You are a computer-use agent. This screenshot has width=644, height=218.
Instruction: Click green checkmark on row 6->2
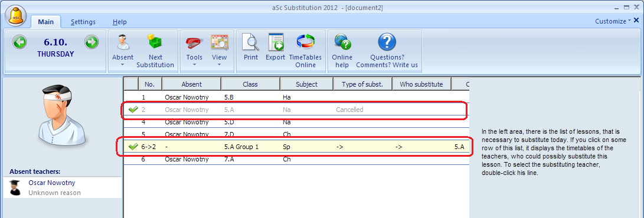click(133, 147)
